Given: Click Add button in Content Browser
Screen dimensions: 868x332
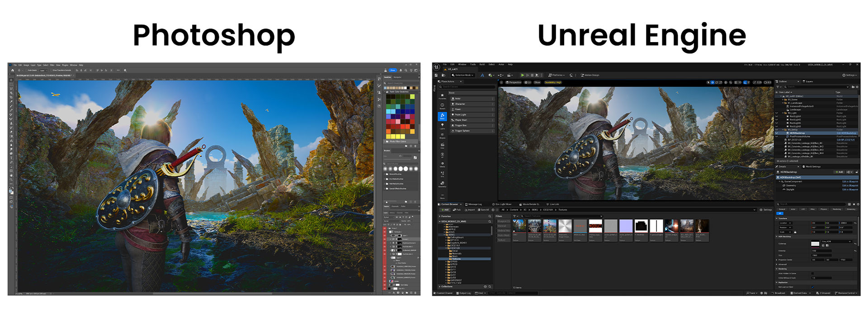Looking at the screenshot, I should click(445, 210).
